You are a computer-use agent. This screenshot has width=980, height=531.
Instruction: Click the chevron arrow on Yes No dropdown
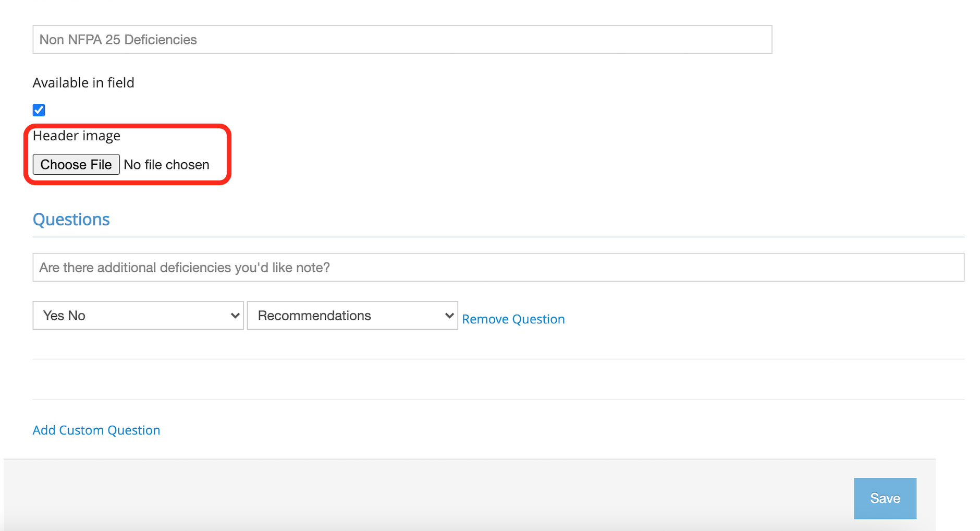235,316
